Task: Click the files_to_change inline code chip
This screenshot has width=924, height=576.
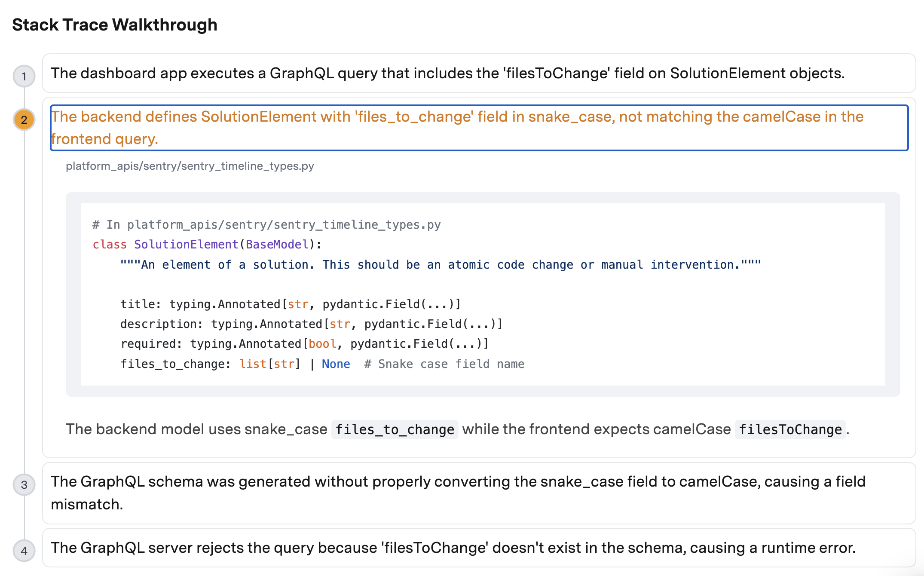Action: (x=395, y=429)
